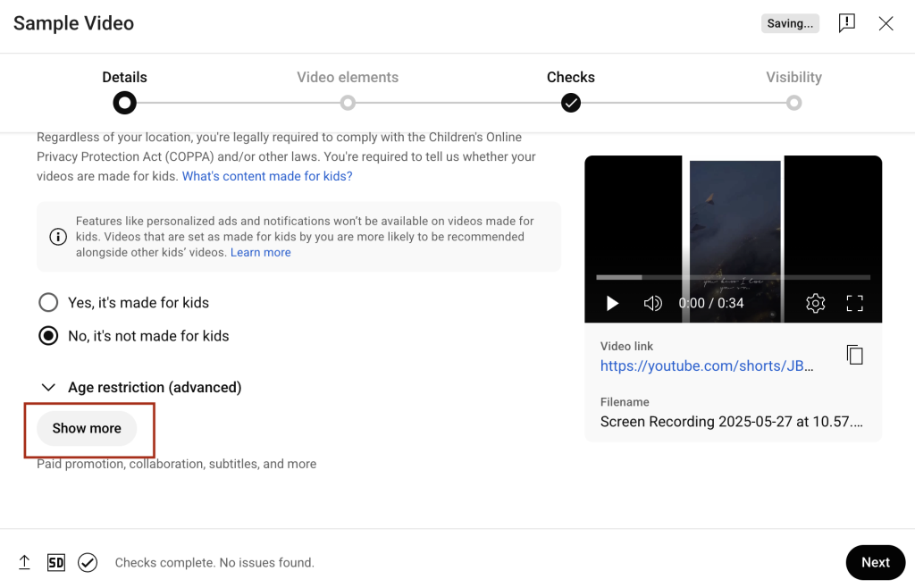This screenshot has height=588, width=915.
Task: Open the youtube.com/shorts video link
Action: pos(707,365)
